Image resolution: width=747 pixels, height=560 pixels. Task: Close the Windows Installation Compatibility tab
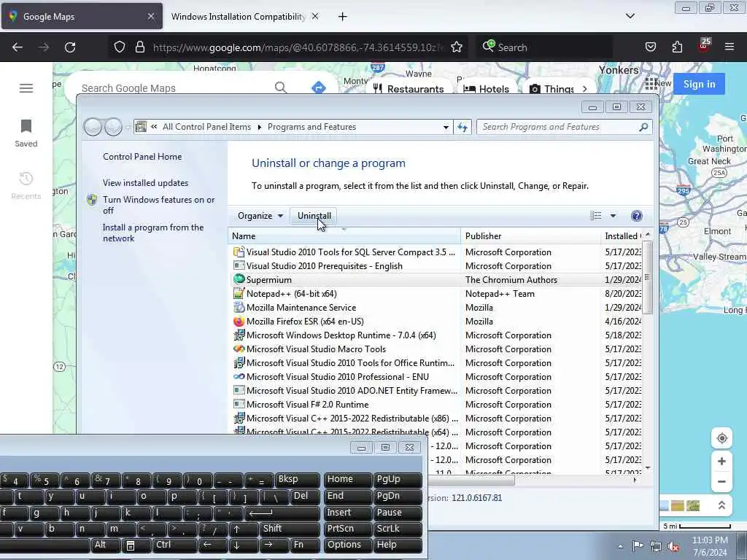tap(315, 16)
